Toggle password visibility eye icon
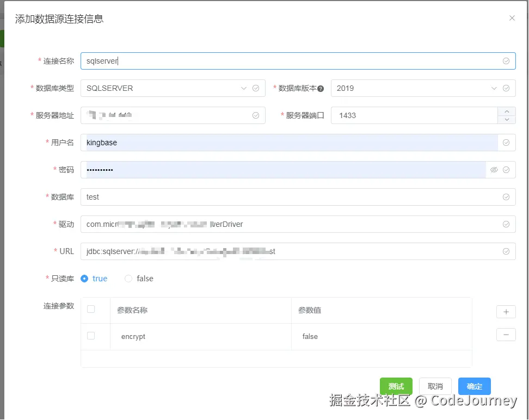529x420 pixels. (494, 170)
